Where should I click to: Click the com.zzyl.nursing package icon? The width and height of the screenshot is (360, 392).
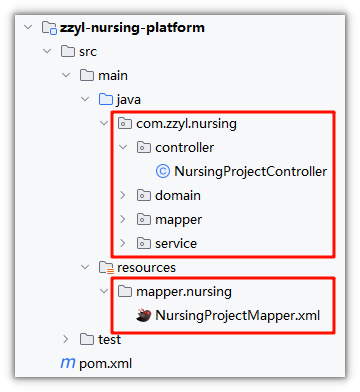[125, 124]
